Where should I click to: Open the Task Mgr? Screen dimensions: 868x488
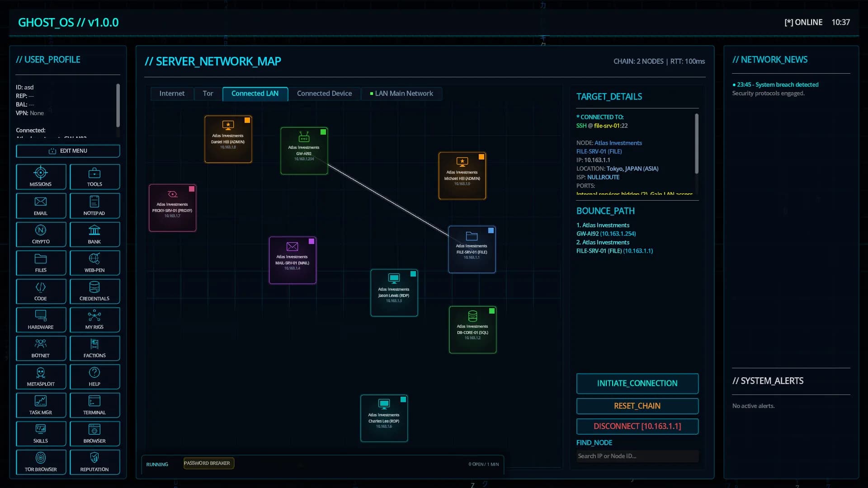(41, 405)
